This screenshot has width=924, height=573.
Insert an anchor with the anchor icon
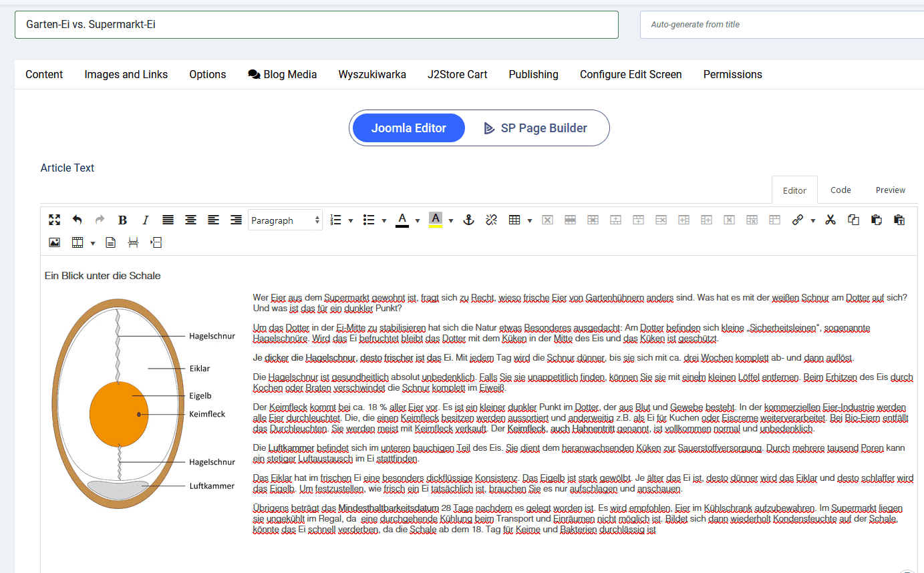click(x=469, y=220)
